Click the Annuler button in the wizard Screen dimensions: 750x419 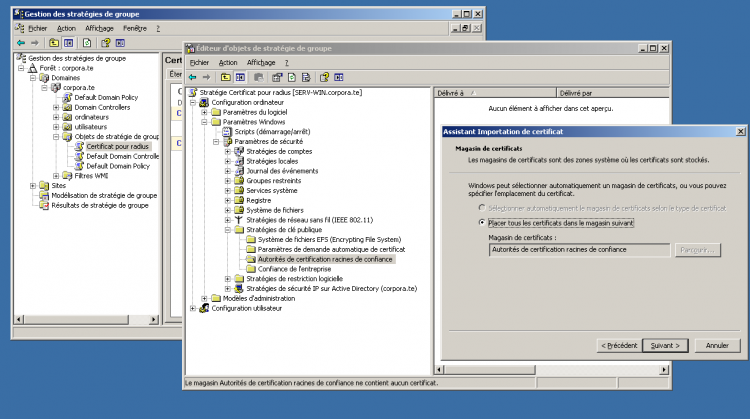coord(717,345)
